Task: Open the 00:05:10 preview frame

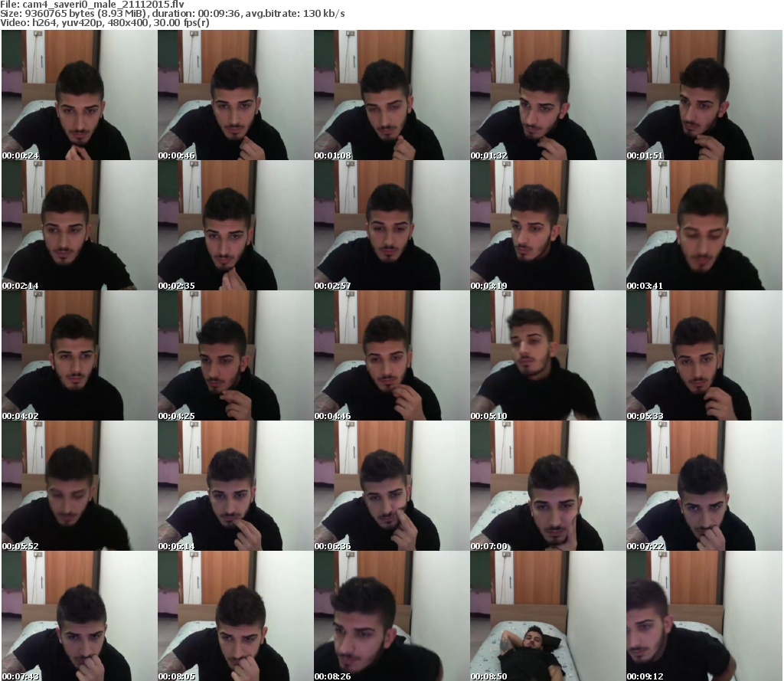Action: click(x=547, y=355)
